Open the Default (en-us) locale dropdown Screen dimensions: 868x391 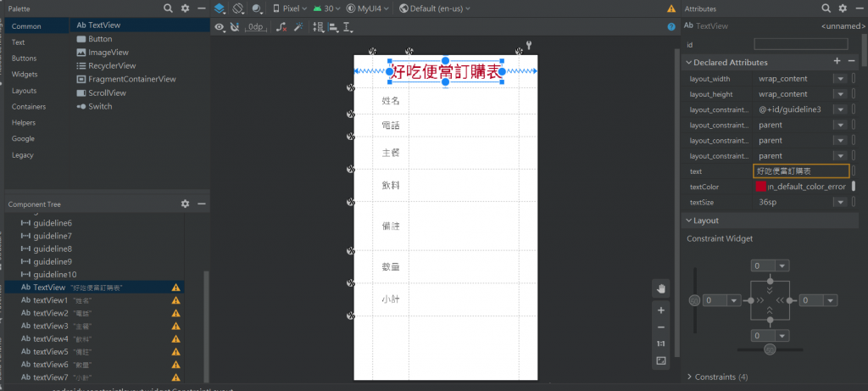point(435,8)
